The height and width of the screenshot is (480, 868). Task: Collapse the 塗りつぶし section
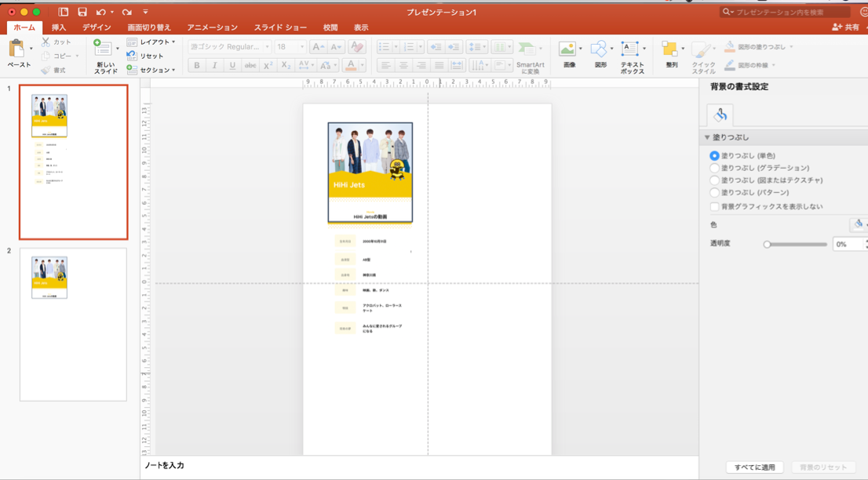[707, 137]
